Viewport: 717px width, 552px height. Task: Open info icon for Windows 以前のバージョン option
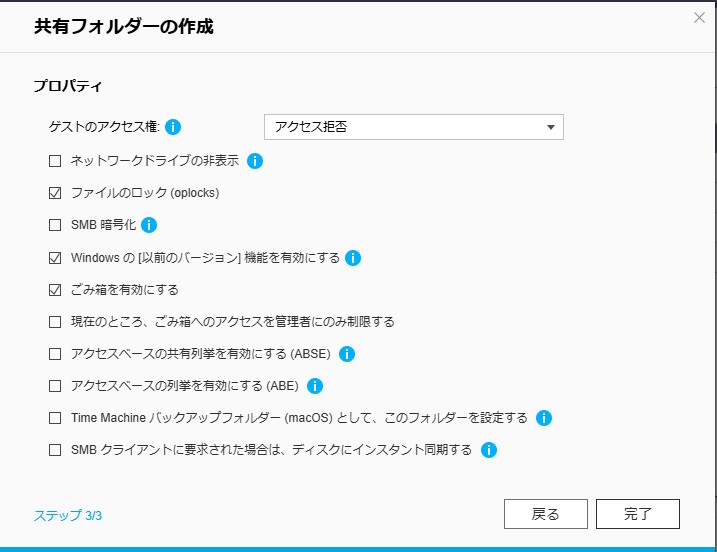[353, 258]
